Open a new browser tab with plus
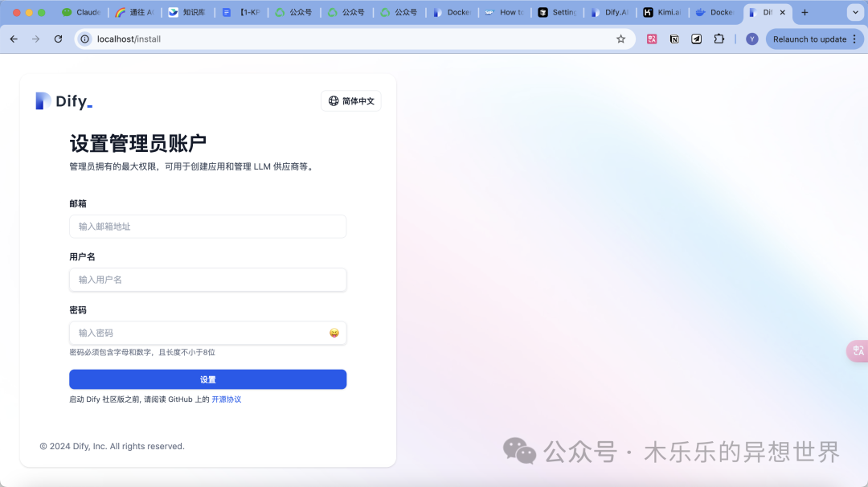 (x=805, y=12)
